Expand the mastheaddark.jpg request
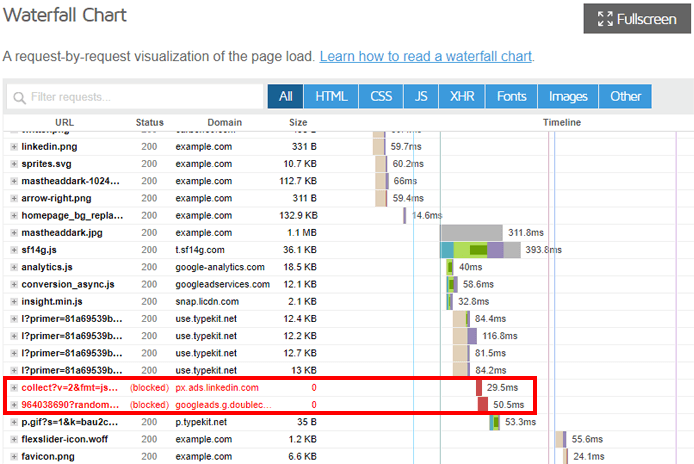This screenshot has height=464, width=694. [14, 233]
